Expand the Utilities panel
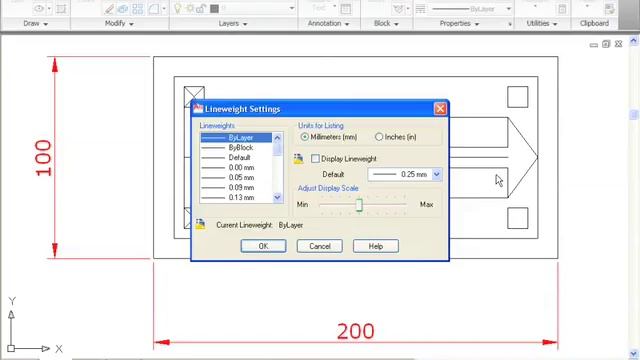This screenshot has height=360, width=640. (542, 24)
